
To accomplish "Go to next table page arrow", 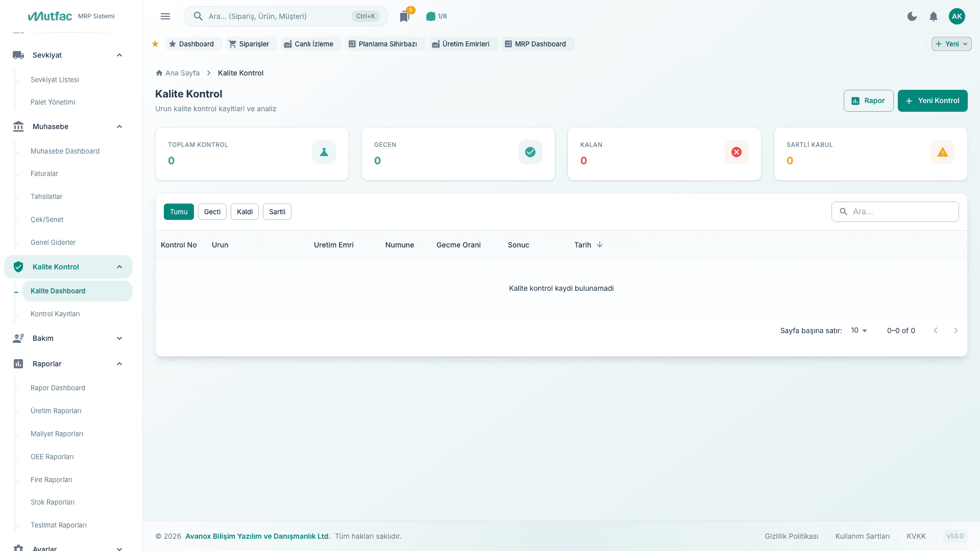I will [956, 331].
